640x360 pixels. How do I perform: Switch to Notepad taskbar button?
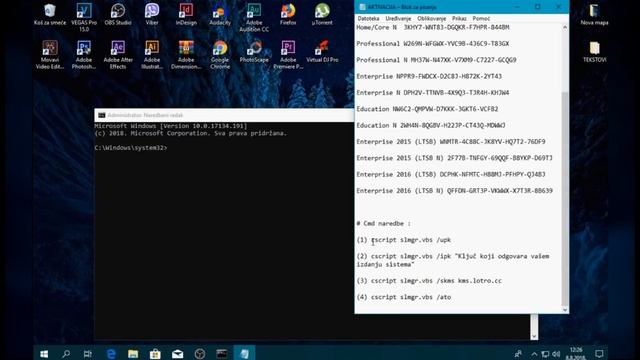pyautogui.click(x=244, y=353)
